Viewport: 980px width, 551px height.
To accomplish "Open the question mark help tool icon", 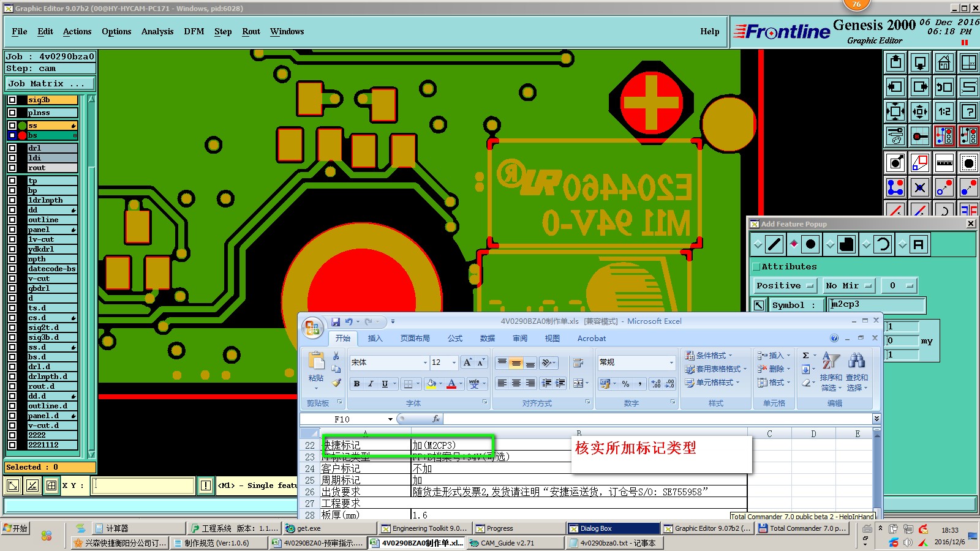I will (969, 111).
